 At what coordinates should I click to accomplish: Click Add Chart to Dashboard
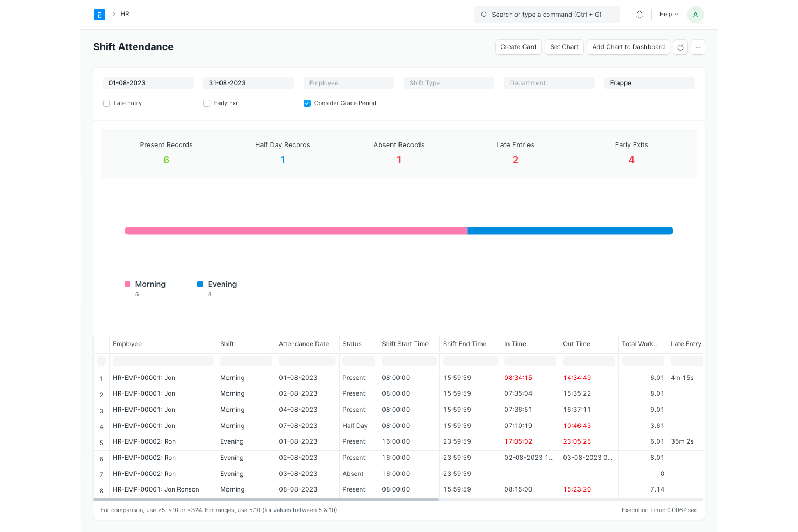pyautogui.click(x=628, y=47)
